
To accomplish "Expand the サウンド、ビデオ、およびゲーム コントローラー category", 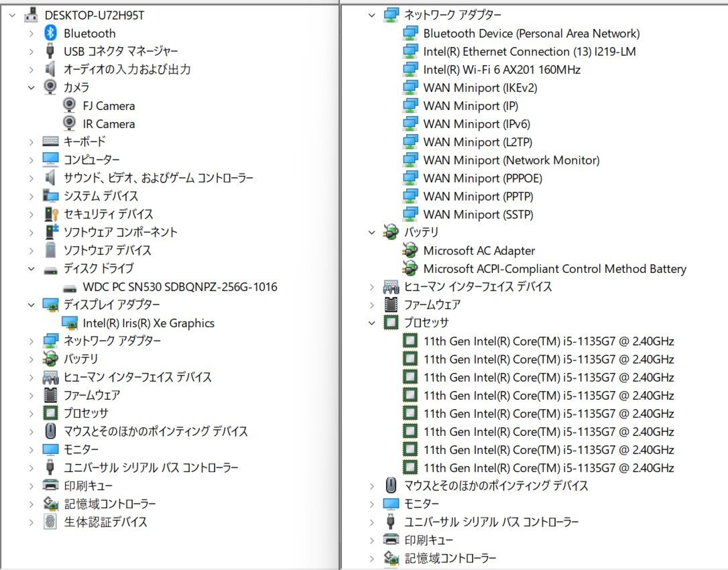I will pyautogui.click(x=31, y=178).
